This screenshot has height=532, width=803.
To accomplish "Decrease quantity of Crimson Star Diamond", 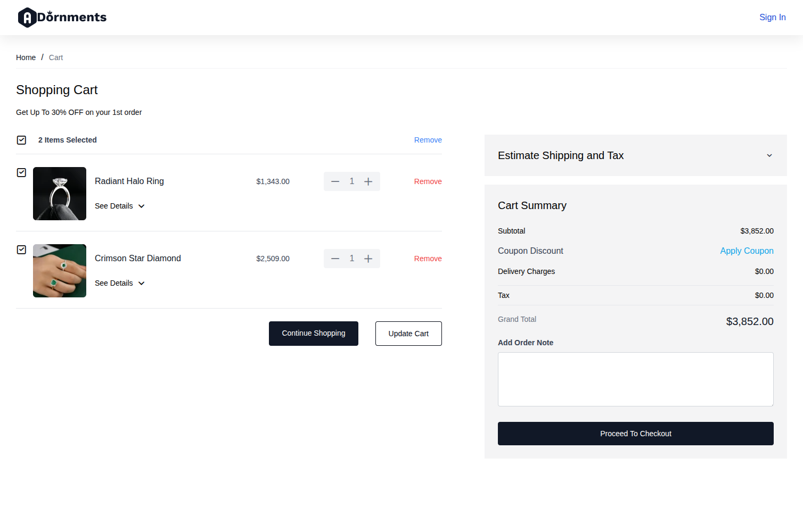I will click(335, 259).
